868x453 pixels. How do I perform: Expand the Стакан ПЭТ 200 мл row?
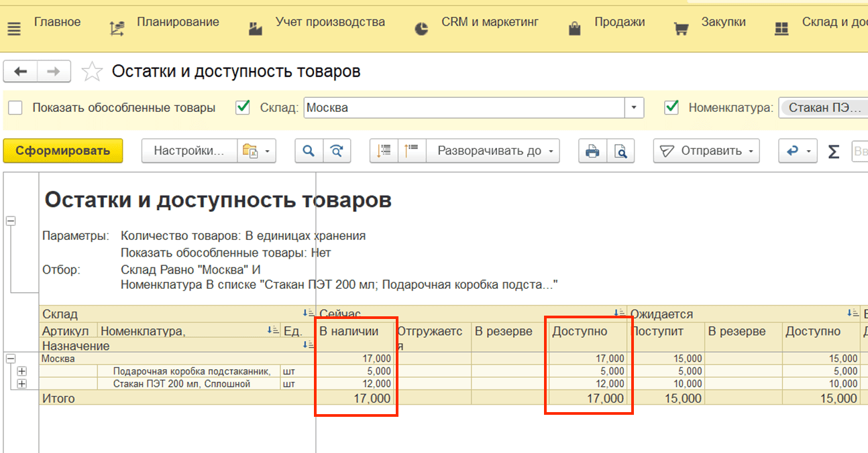pyautogui.click(x=21, y=384)
